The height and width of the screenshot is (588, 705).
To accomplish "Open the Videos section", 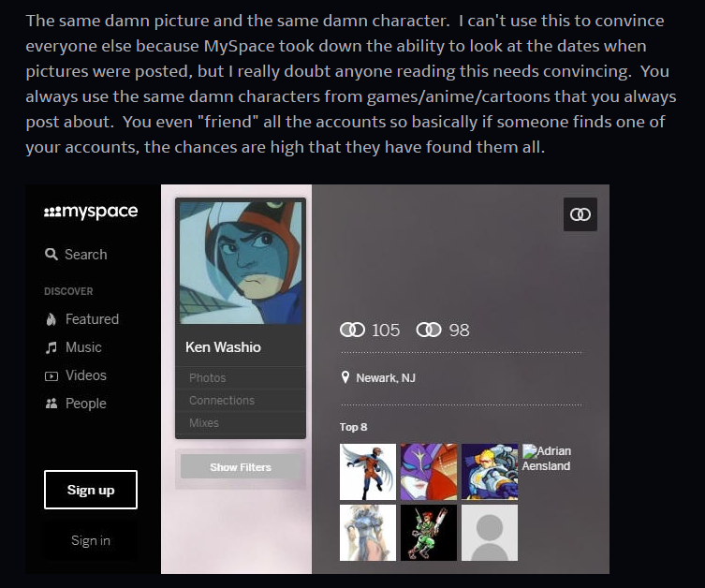I will coord(76,375).
